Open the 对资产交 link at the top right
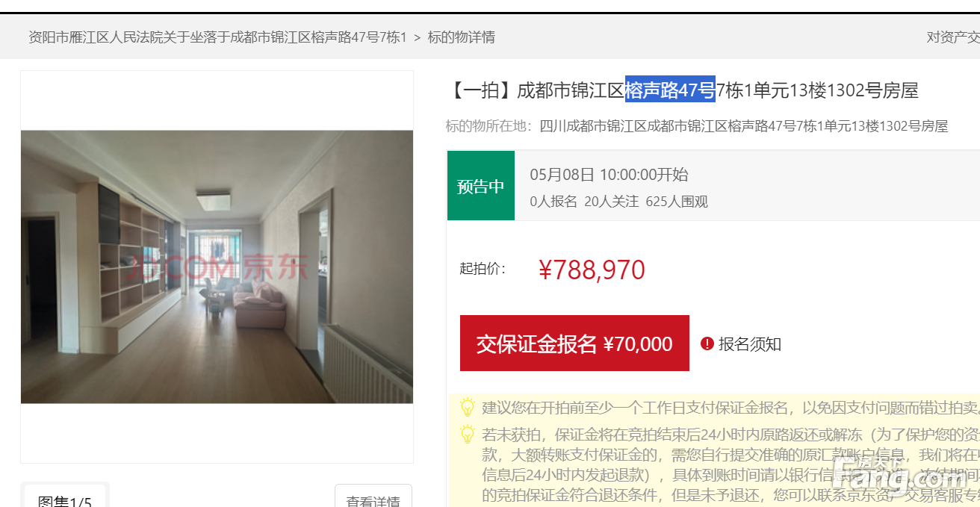 [953, 37]
